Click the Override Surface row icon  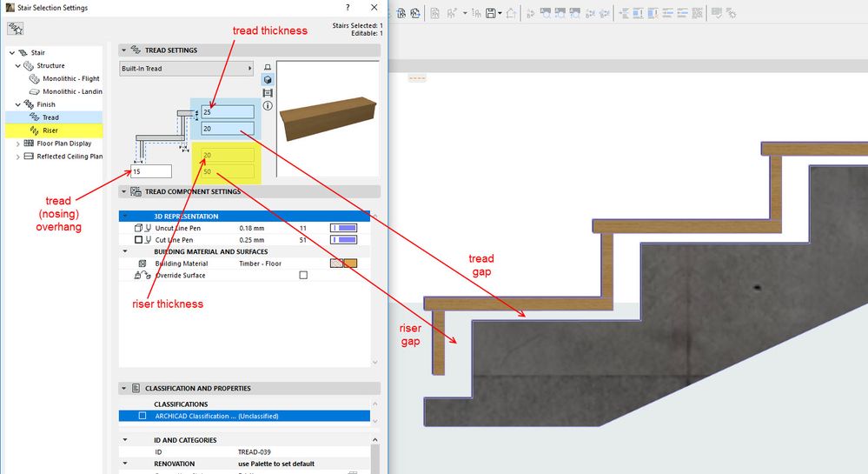pos(142,275)
